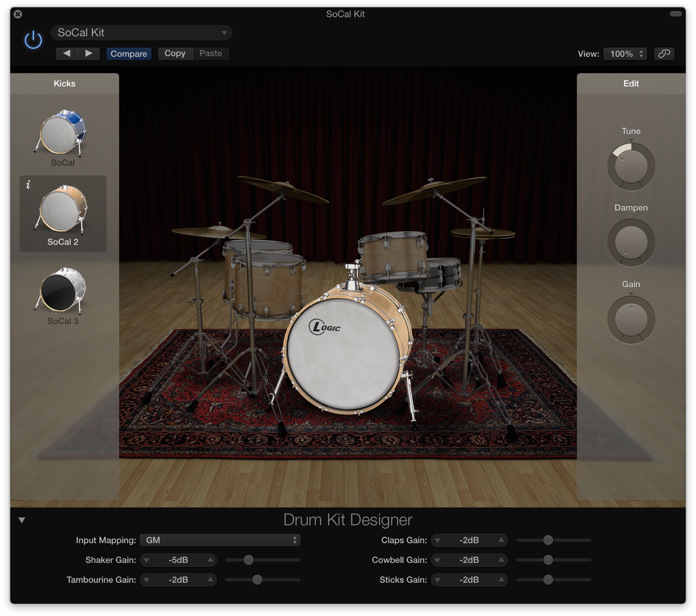The image size is (696, 616).
Task: Open the SoCal Kit preset dropdown
Action: [x=141, y=33]
